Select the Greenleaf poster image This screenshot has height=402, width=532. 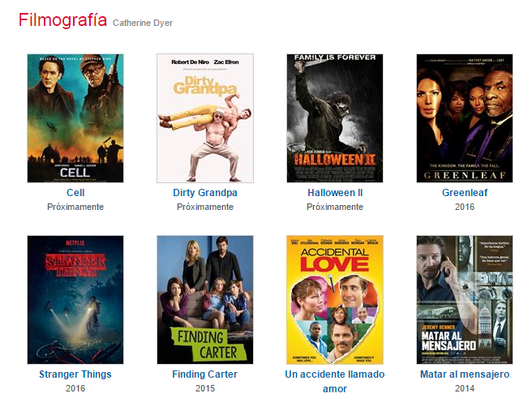click(465, 118)
